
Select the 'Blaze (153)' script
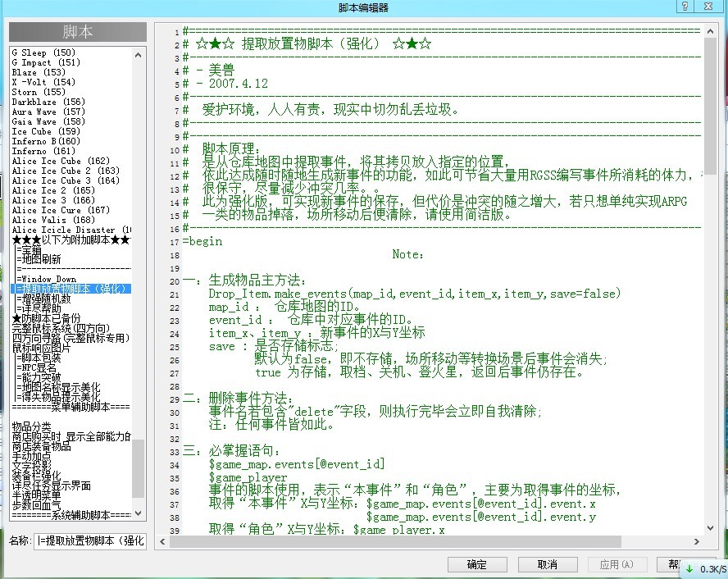pos(39,72)
